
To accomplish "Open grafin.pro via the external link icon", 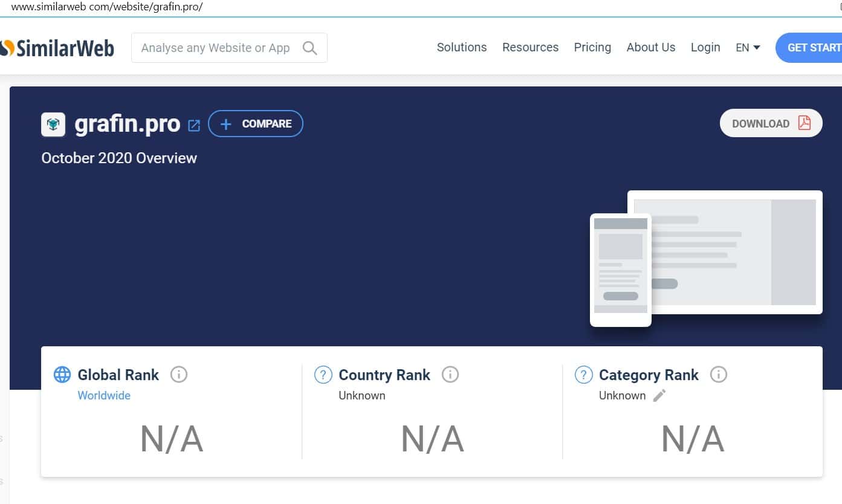I will point(194,125).
